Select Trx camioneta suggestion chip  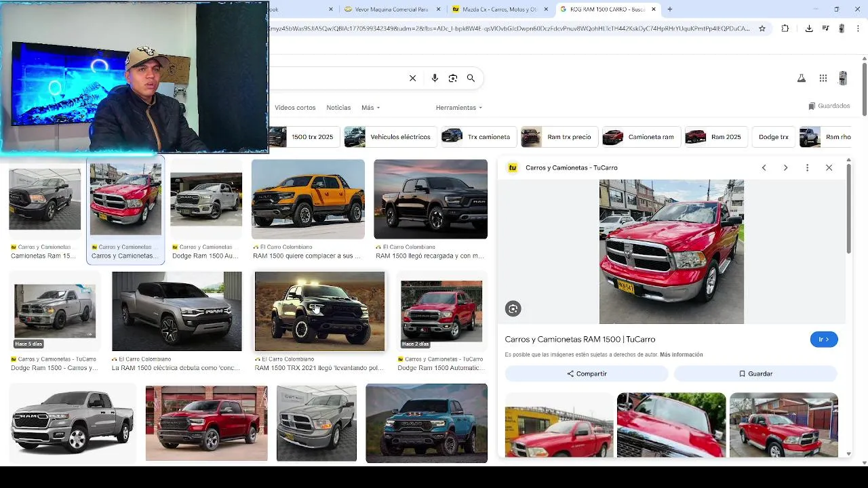click(x=477, y=137)
